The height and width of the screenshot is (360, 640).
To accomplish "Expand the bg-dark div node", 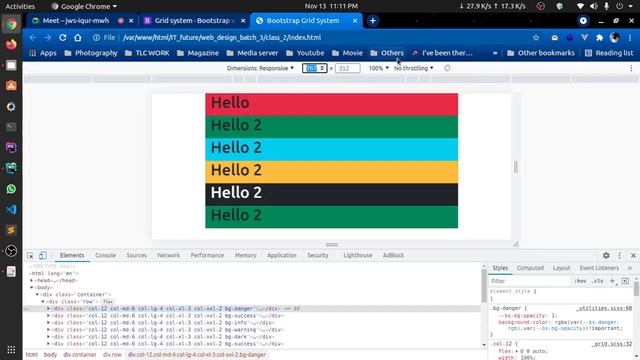I will [x=49, y=337].
